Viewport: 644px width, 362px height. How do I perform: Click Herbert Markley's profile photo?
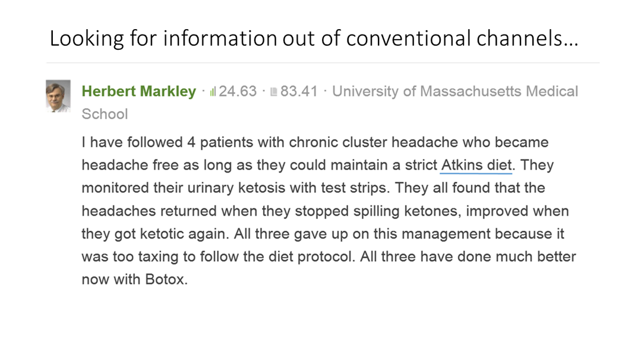pos(58,96)
